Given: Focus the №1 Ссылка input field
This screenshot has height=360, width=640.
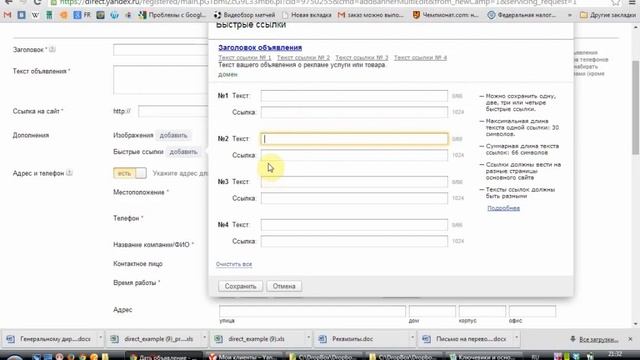Looking at the screenshot, I should tap(354, 112).
